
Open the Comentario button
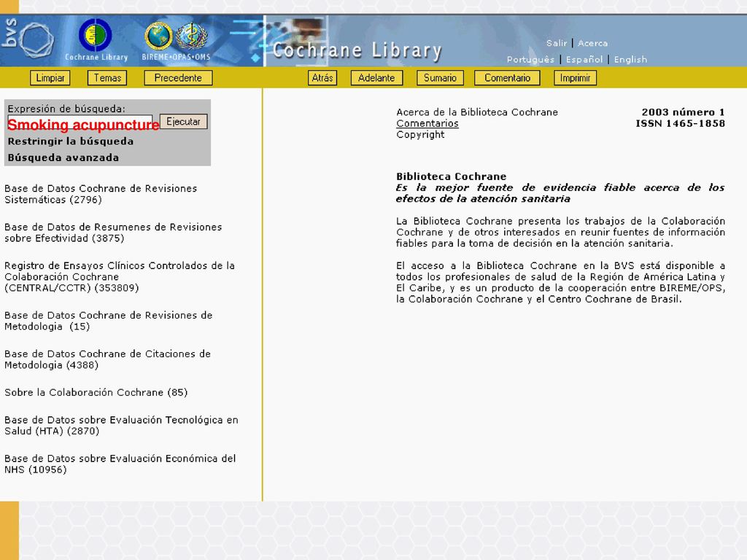[508, 77]
